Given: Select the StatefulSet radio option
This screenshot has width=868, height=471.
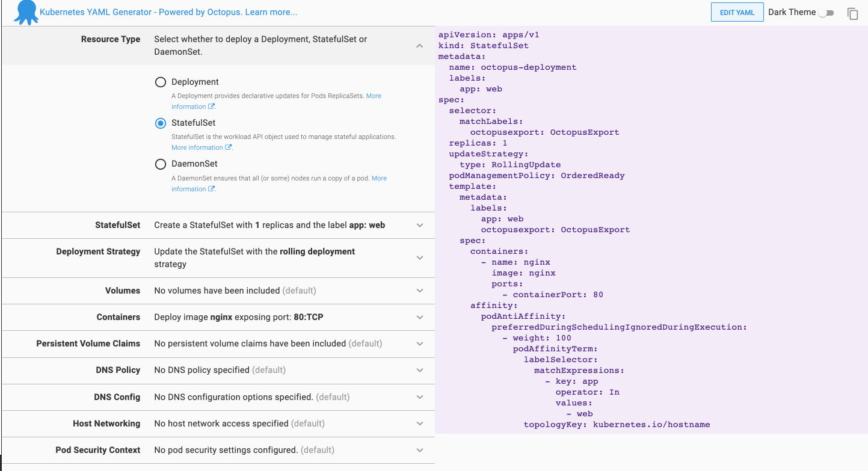Looking at the screenshot, I should (161, 123).
